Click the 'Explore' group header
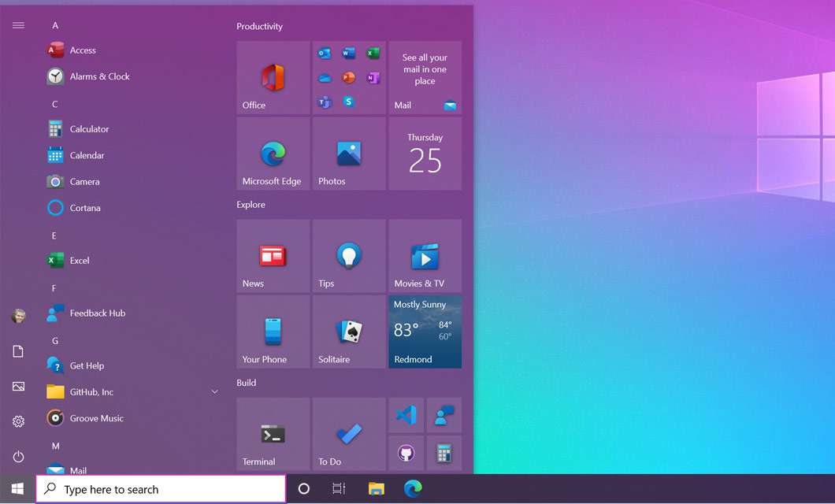Viewport: 835px width, 504px height. pos(250,205)
